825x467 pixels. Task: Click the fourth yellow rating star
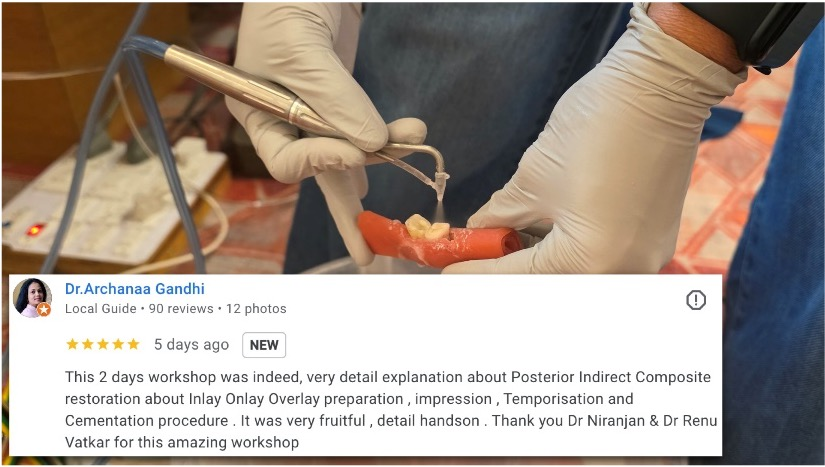[x=118, y=344]
